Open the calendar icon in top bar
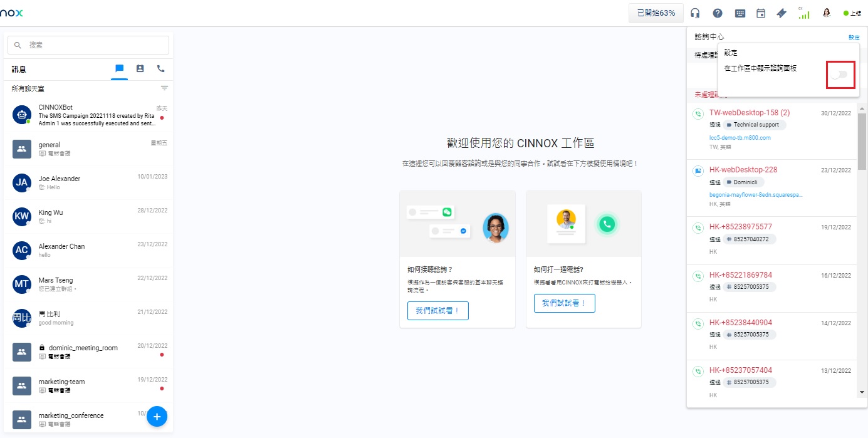868x438 pixels. (761, 13)
